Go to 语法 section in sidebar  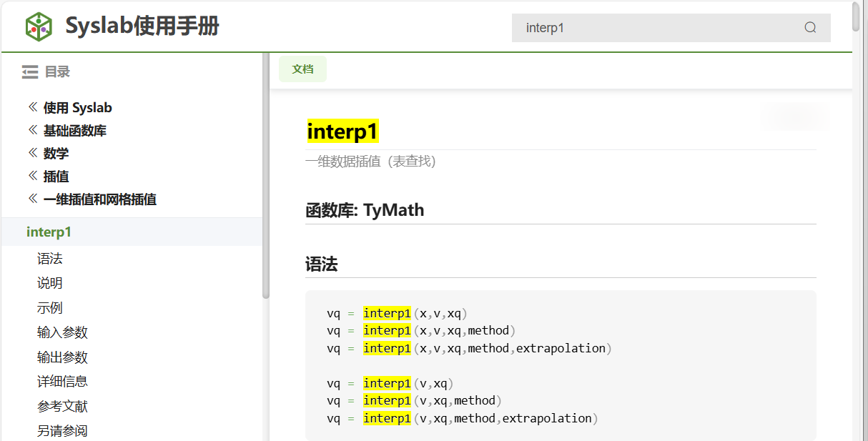pos(50,259)
